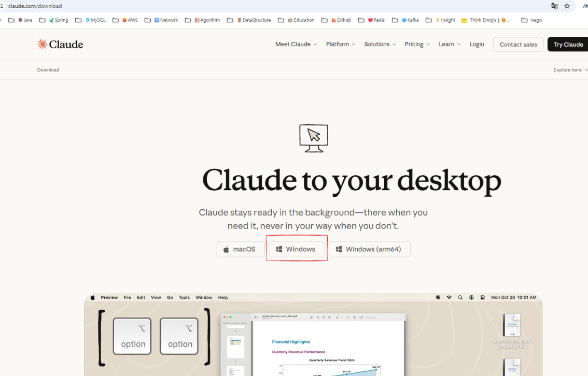This screenshot has width=588, height=376.
Task: Expand the Explore here dropdown
Action: click(570, 69)
